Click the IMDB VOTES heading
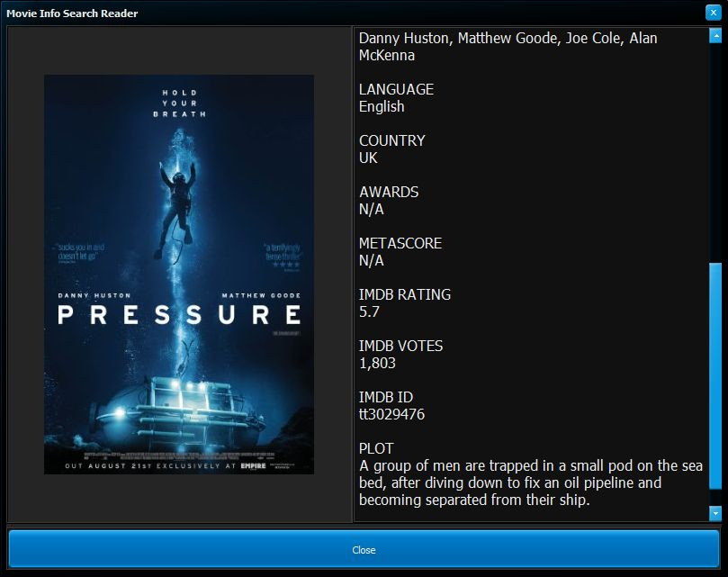This screenshot has height=577, width=728. (x=400, y=346)
